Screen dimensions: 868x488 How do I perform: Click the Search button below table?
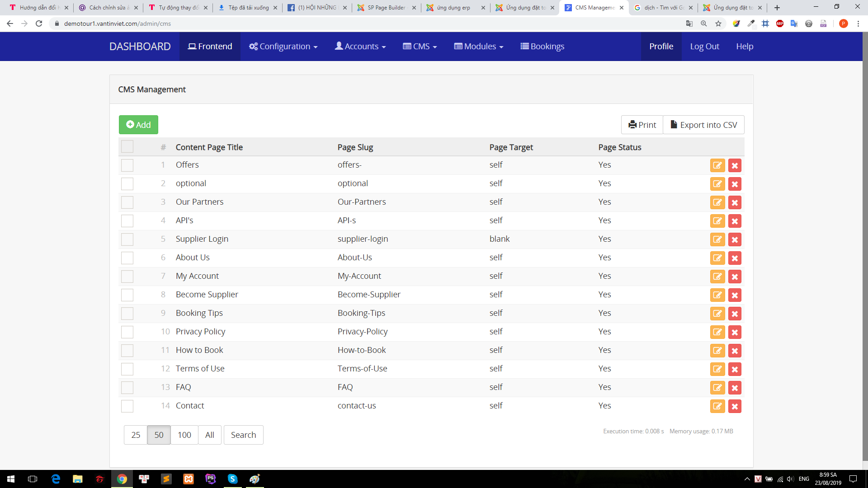[243, 435]
